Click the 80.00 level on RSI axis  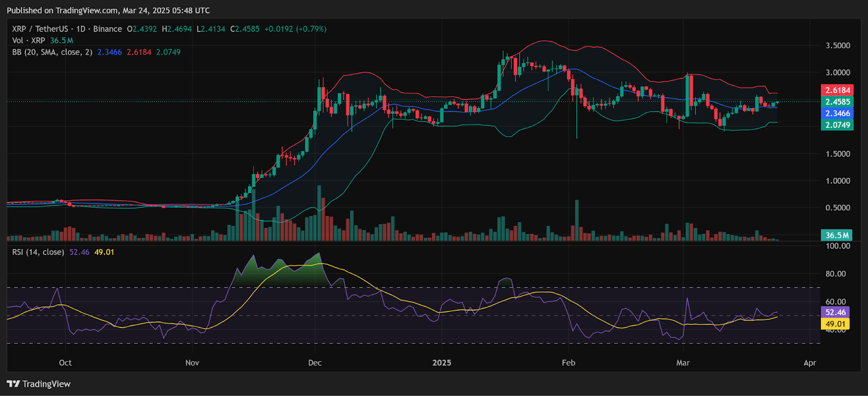(835, 274)
